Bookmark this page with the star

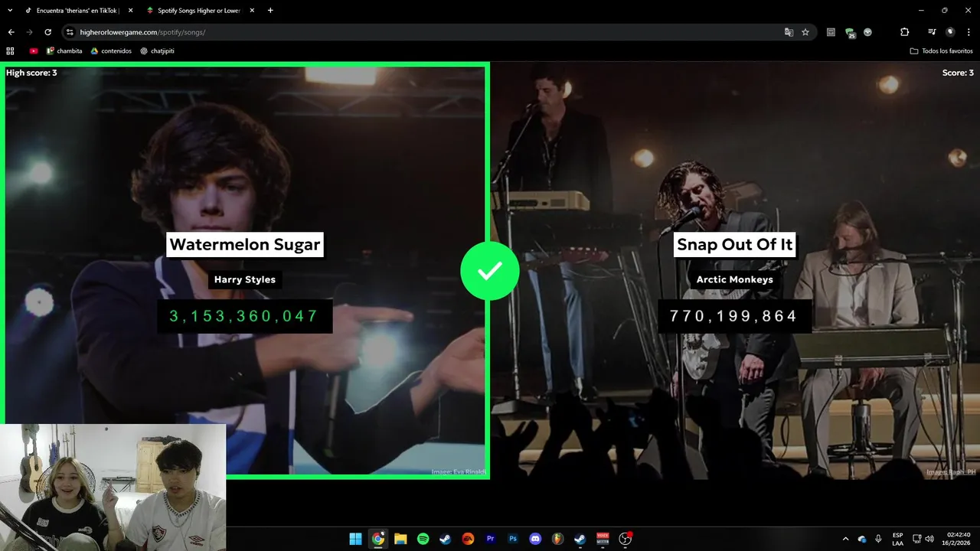click(805, 32)
